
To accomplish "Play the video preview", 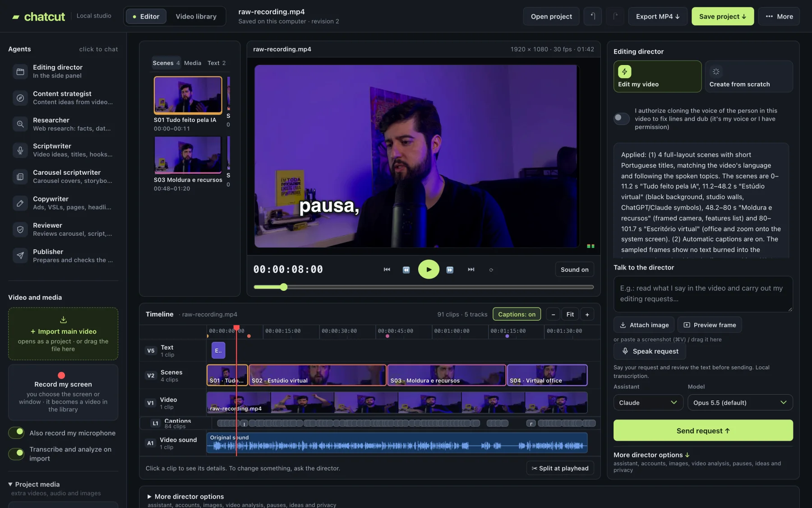I will tap(429, 270).
